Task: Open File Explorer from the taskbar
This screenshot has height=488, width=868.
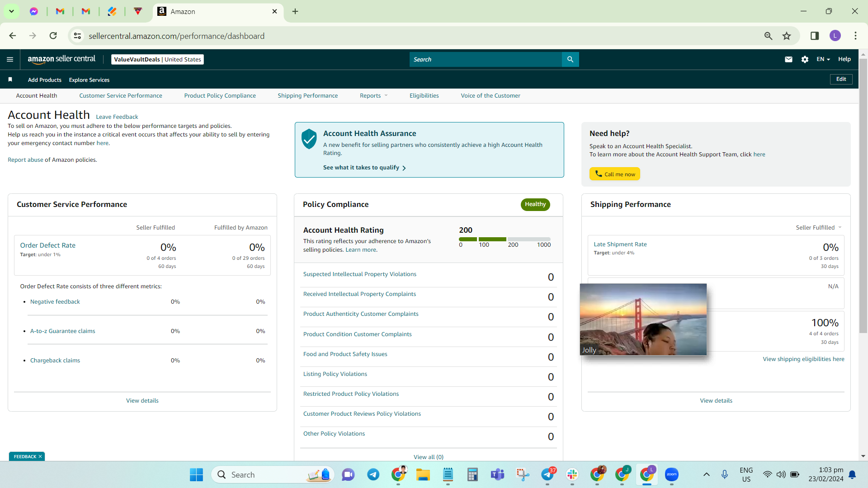Action: tap(423, 474)
